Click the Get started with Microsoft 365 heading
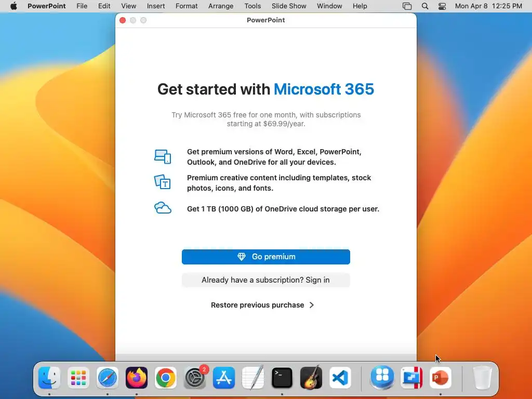This screenshot has width=532, height=399. click(x=265, y=89)
